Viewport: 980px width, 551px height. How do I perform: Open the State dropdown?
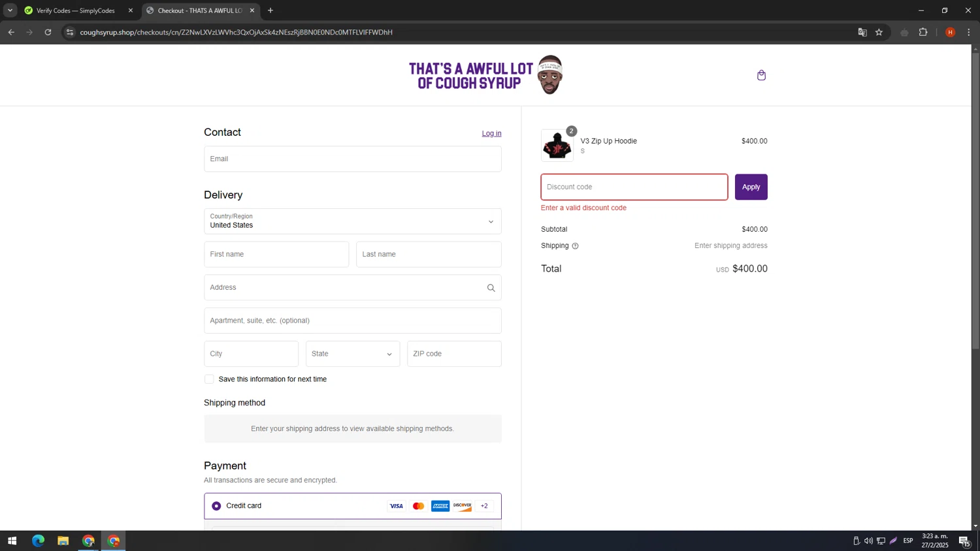[353, 354]
